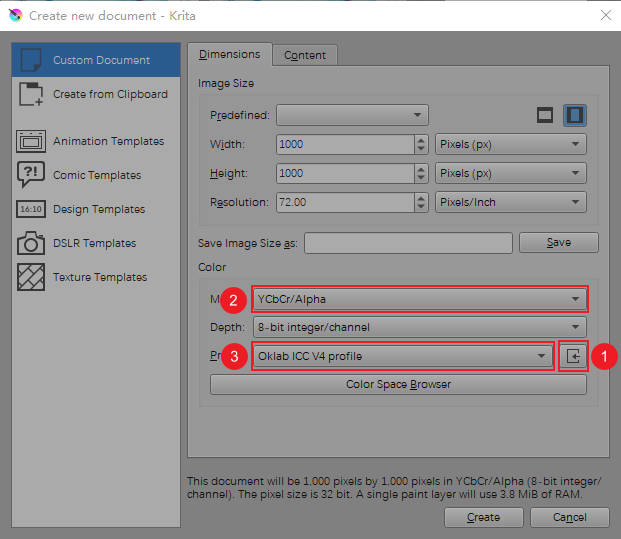This screenshot has height=539, width=621.
Task: Open the Color Space Browser
Action: click(x=398, y=384)
